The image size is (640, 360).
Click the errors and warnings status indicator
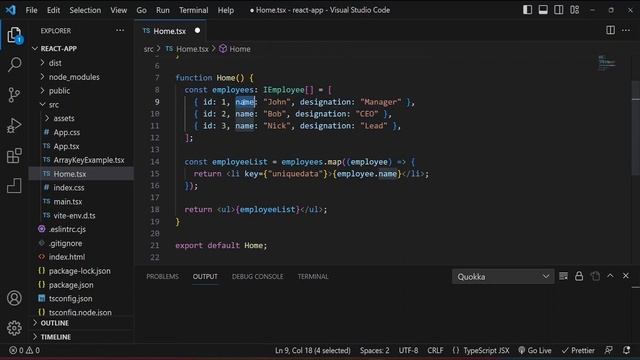(x=24, y=350)
